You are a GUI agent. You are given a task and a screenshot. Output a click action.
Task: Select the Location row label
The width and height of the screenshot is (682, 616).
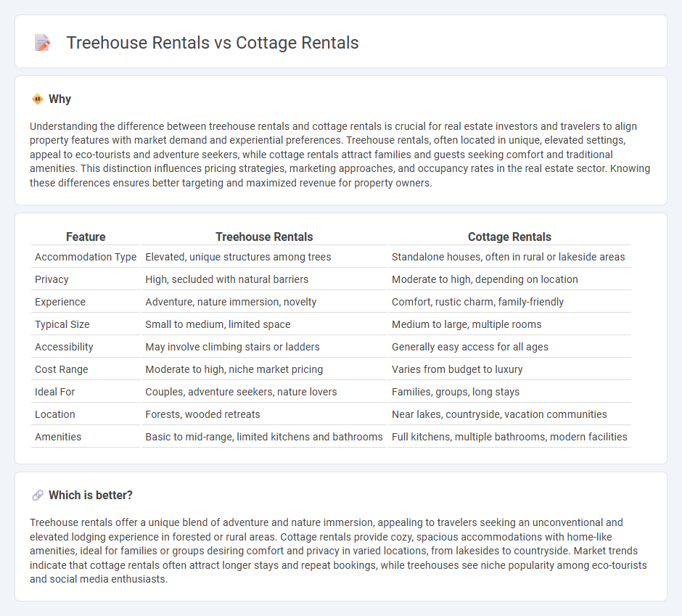click(55, 414)
